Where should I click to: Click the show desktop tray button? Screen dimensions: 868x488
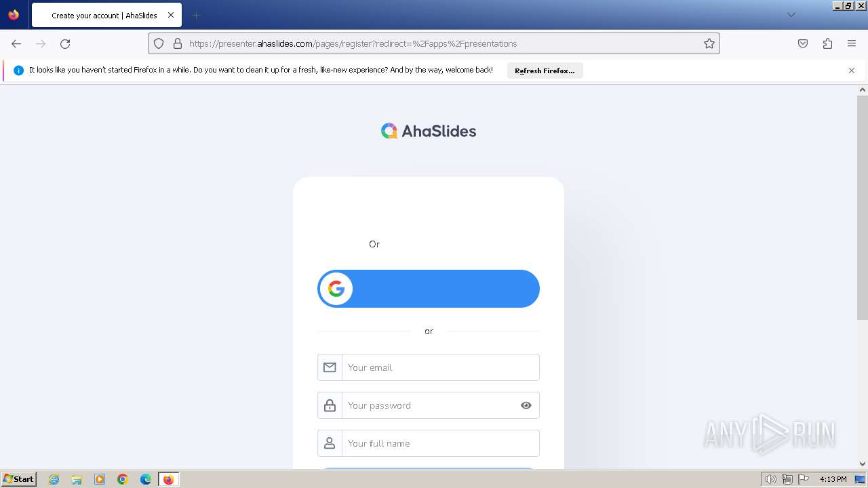[x=860, y=479]
